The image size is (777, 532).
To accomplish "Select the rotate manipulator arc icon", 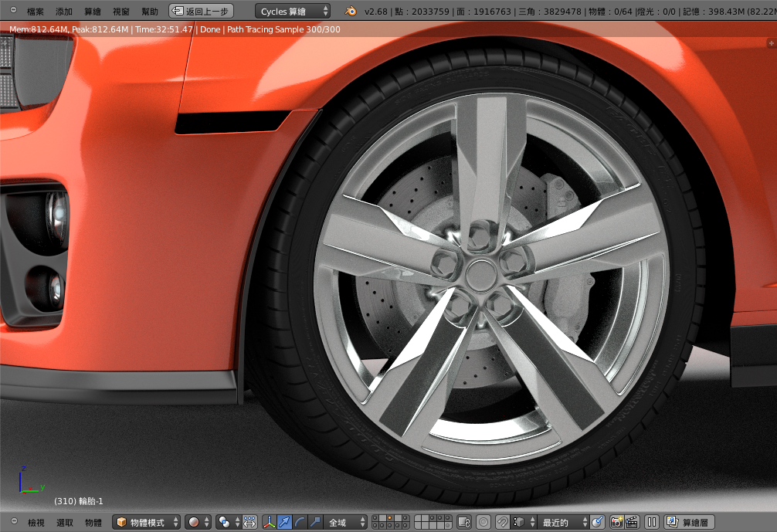I will (300, 523).
